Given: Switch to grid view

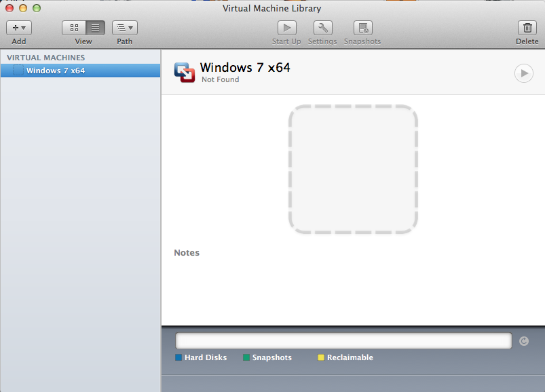Looking at the screenshot, I should [73, 27].
